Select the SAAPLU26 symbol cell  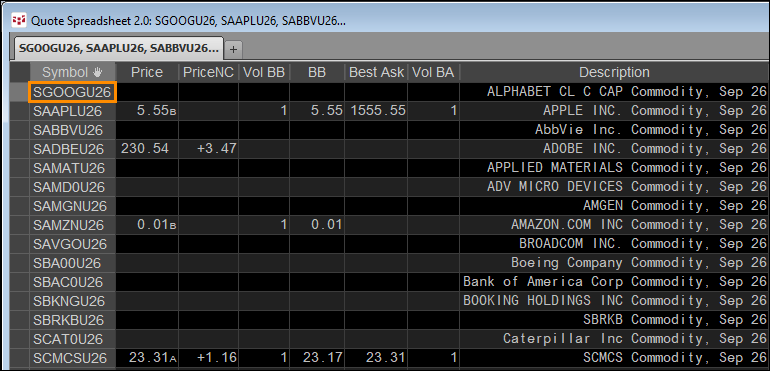72,111
